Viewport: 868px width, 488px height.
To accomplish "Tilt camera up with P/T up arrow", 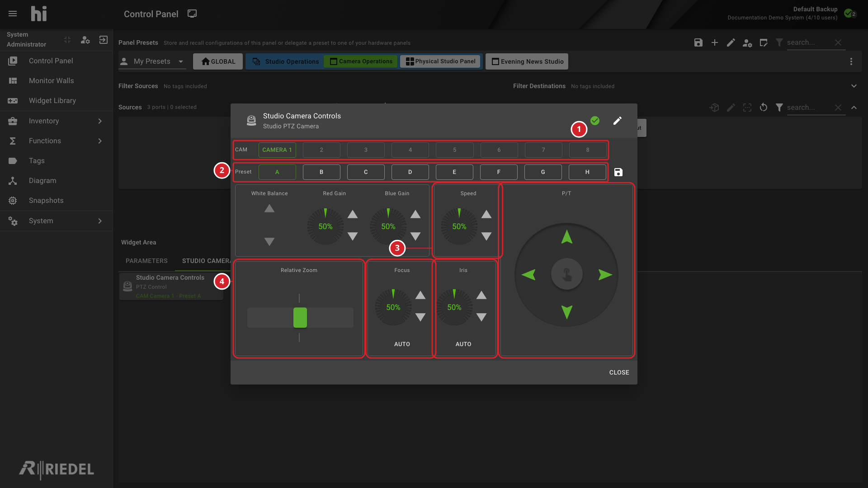I will (x=567, y=237).
